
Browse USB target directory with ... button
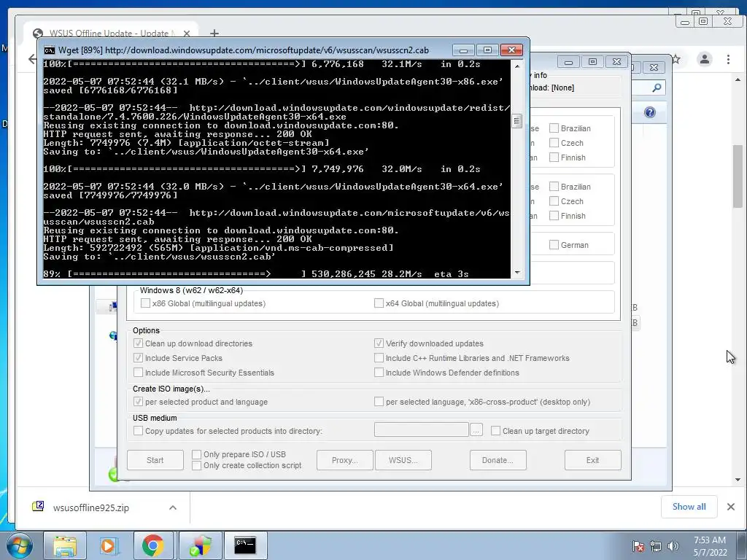coord(476,430)
